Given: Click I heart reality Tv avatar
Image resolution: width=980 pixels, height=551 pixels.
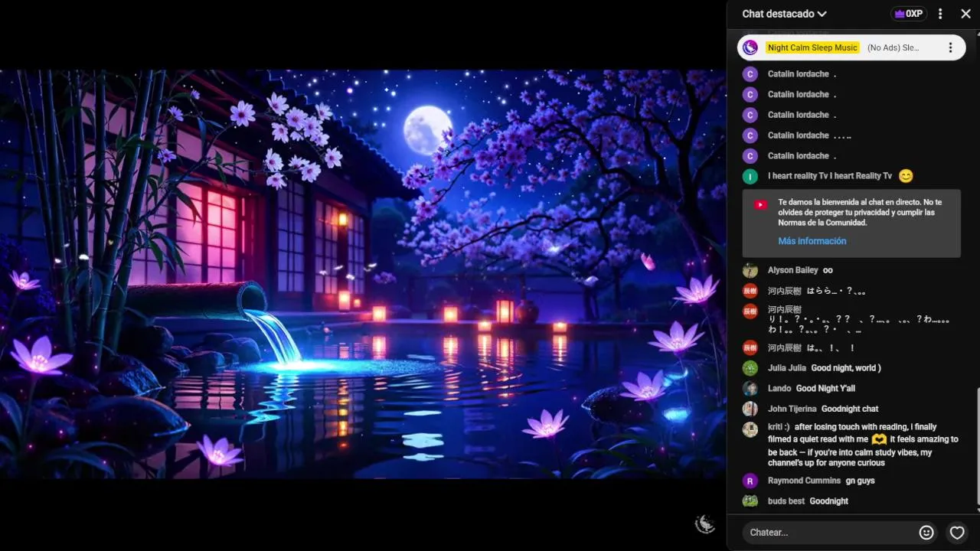Looking at the screenshot, I should pyautogui.click(x=750, y=177).
